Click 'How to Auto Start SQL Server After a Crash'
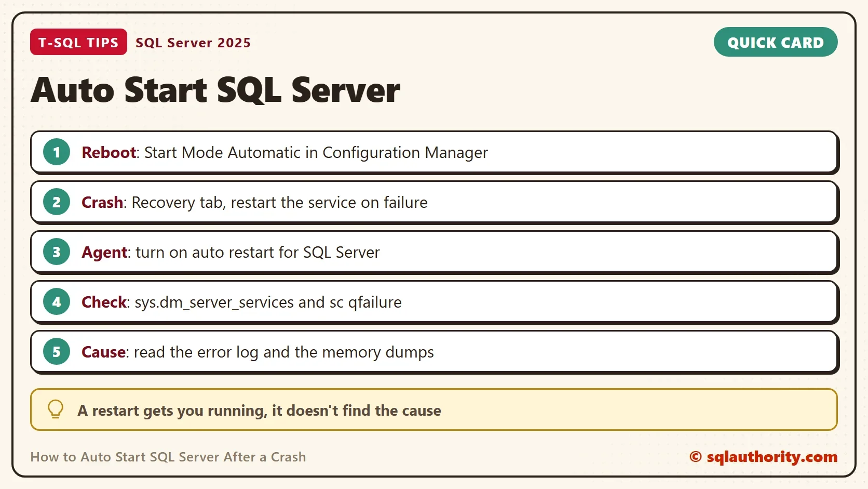This screenshot has height=489, width=868. tap(168, 457)
